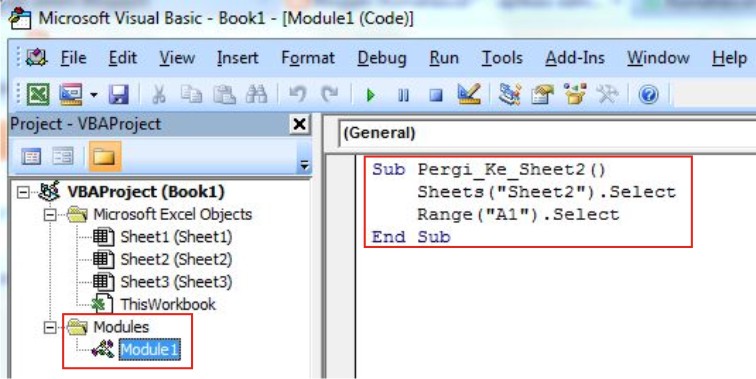Open the Format menu
The height and width of the screenshot is (379, 756).
tap(308, 58)
